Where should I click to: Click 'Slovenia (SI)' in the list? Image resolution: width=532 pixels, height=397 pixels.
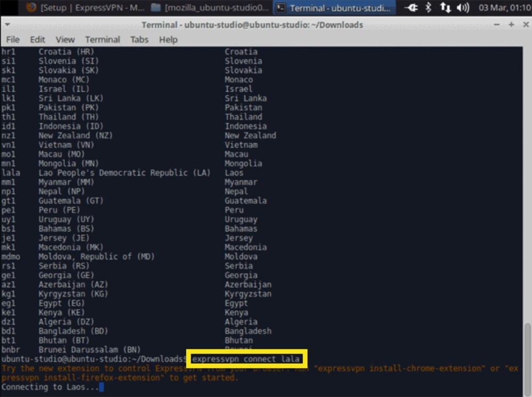click(69, 61)
